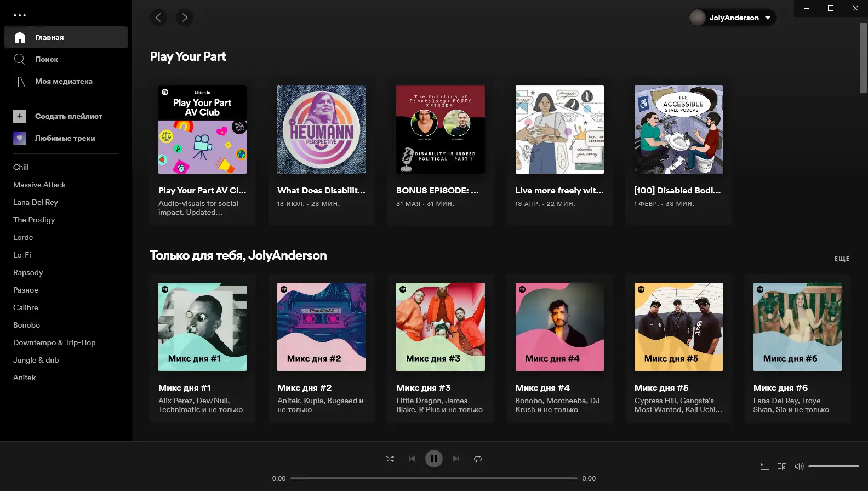868x491 pixels.
Task: Open the Rapsody playlist
Action: point(28,272)
